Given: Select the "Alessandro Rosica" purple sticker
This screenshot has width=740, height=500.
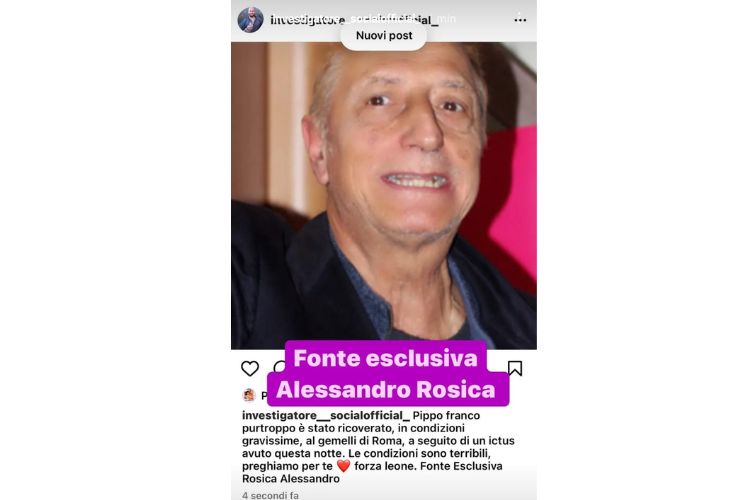Looking at the screenshot, I should pos(387,390).
